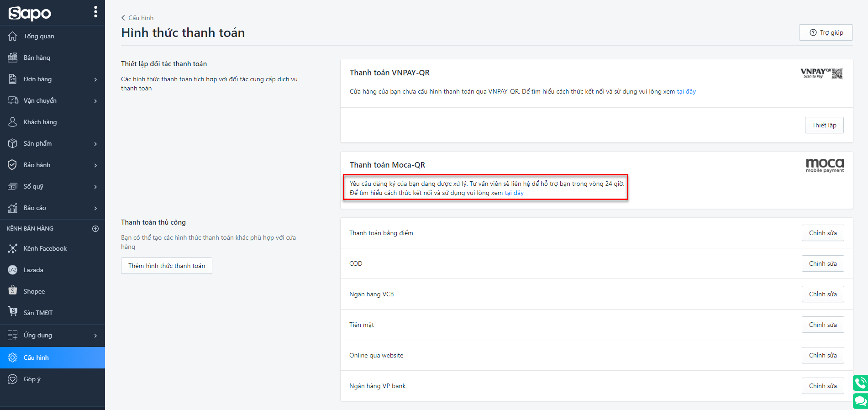Expand the Sản phẩm submenu chevron

(x=95, y=144)
